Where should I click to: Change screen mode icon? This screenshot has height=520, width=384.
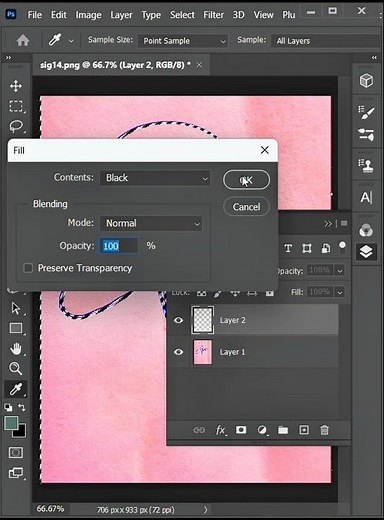point(16,472)
